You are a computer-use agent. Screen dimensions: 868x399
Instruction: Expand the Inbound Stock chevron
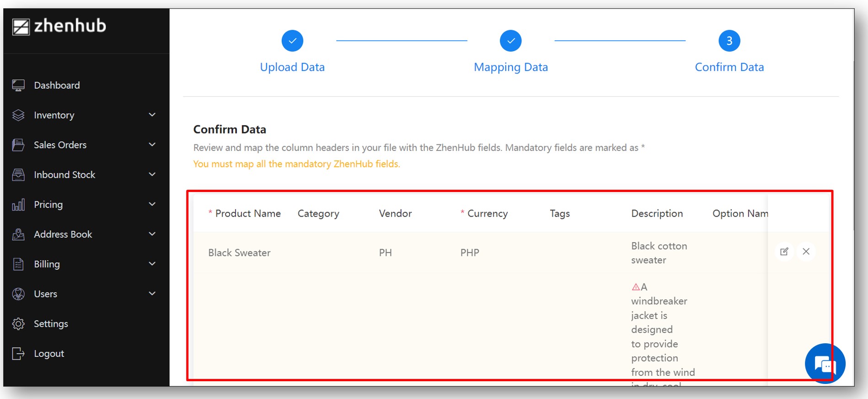(152, 174)
